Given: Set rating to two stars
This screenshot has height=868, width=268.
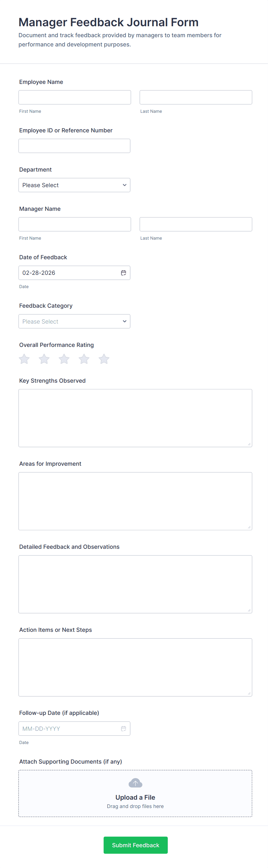Looking at the screenshot, I should (44, 359).
